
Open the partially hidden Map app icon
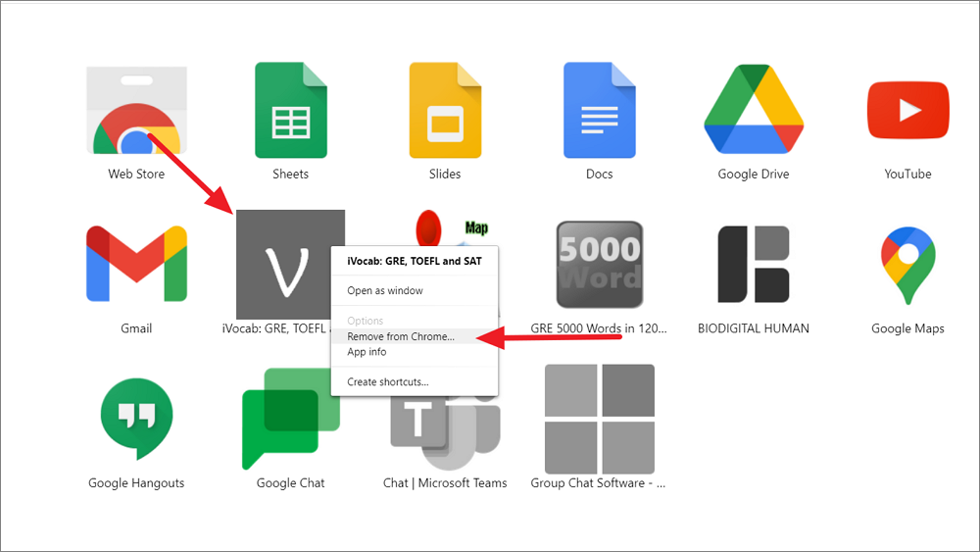(x=452, y=228)
